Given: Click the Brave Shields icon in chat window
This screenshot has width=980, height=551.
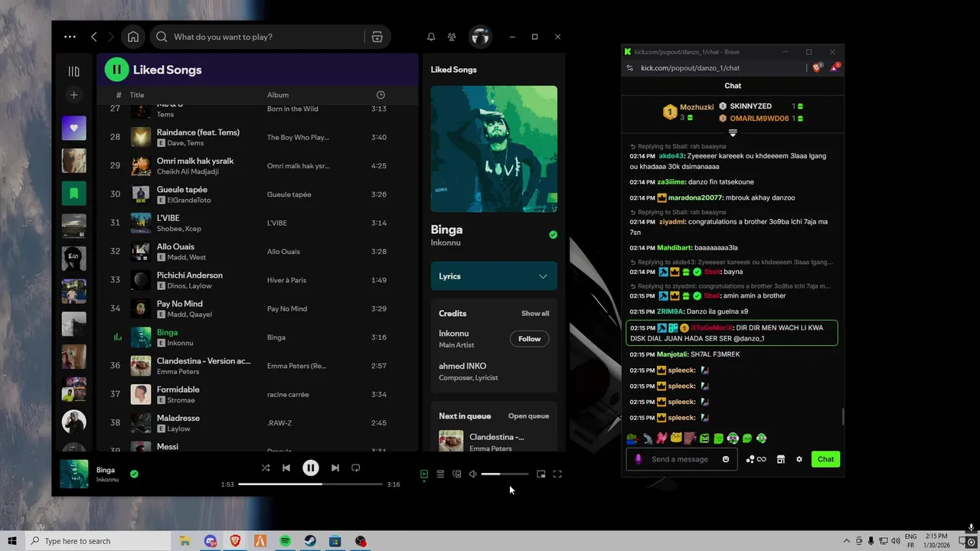Looking at the screenshot, I should click(x=817, y=67).
